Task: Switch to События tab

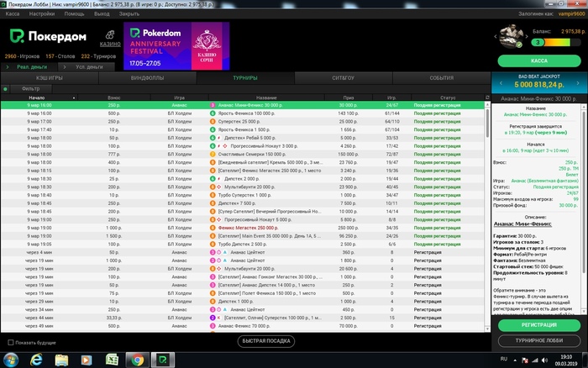Action: pyautogui.click(x=441, y=78)
